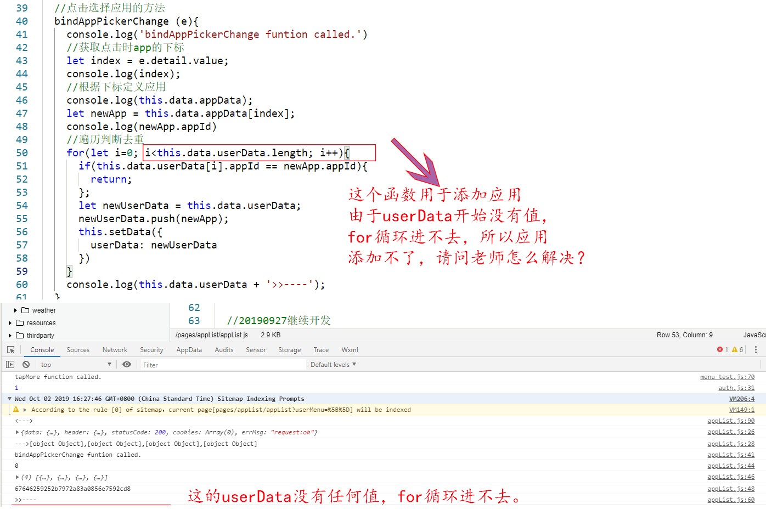Open source link appList.js:26
The height and width of the screenshot is (532, 766).
click(731, 432)
